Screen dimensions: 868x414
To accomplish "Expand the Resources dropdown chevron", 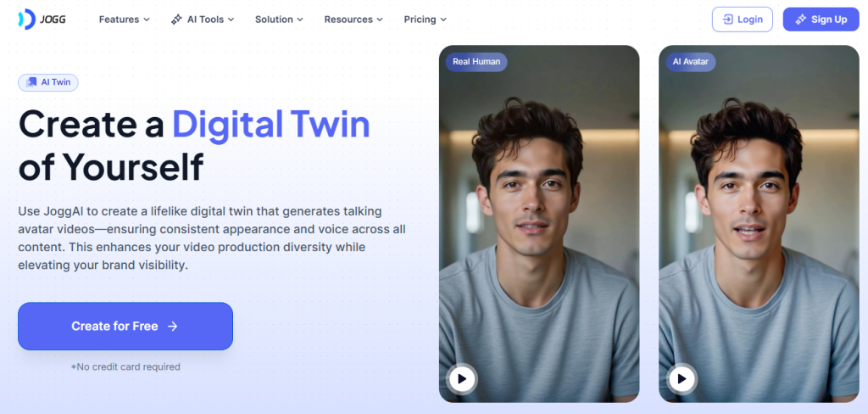I will (380, 20).
